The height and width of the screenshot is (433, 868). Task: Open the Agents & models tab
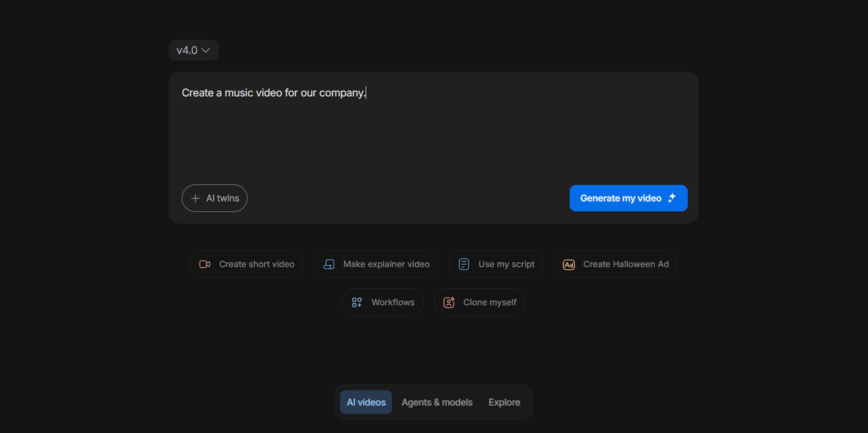click(x=437, y=403)
